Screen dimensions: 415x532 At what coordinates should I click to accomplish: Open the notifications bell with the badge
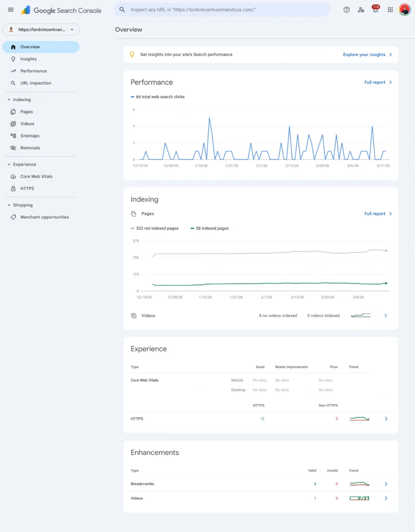click(375, 9)
